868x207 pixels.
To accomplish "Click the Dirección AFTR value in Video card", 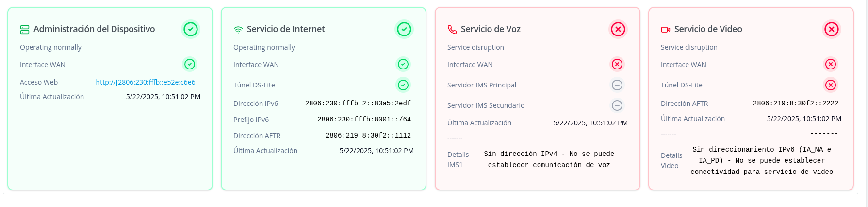I will (x=795, y=103).
